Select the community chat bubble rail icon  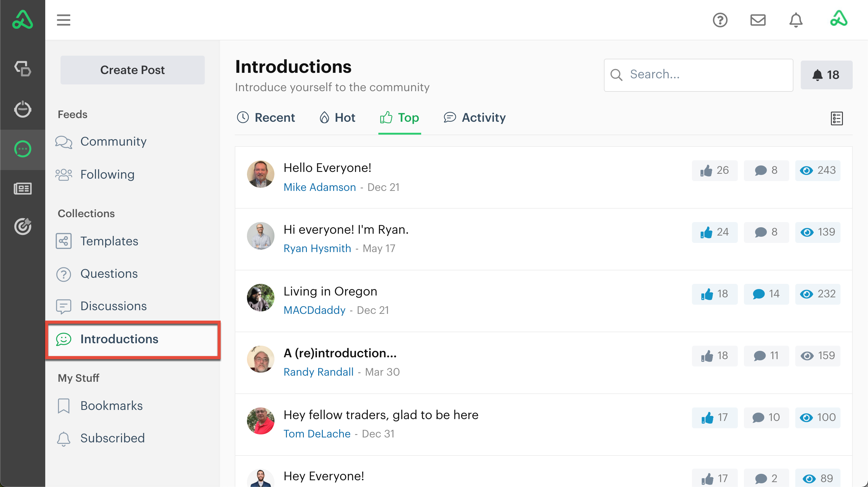23,149
